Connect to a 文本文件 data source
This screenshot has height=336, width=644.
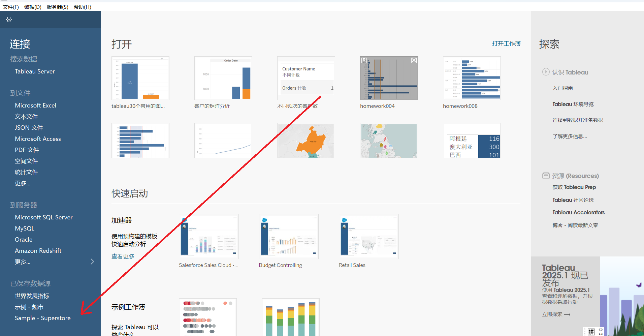pos(26,117)
